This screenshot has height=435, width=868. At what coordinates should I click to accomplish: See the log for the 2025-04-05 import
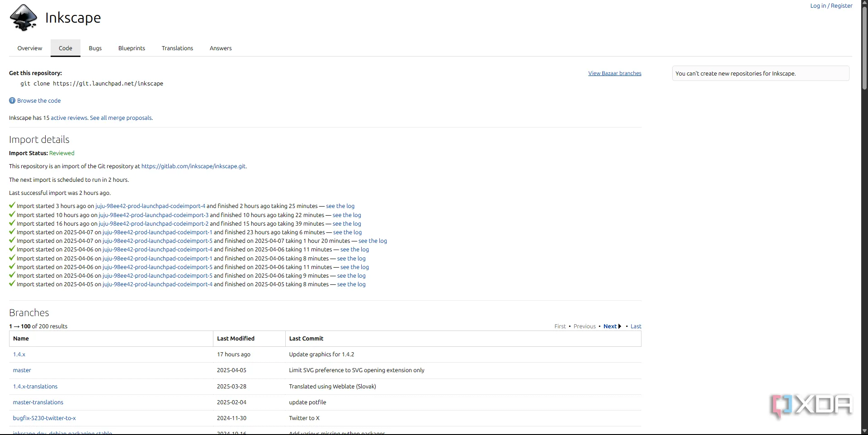pyautogui.click(x=351, y=284)
